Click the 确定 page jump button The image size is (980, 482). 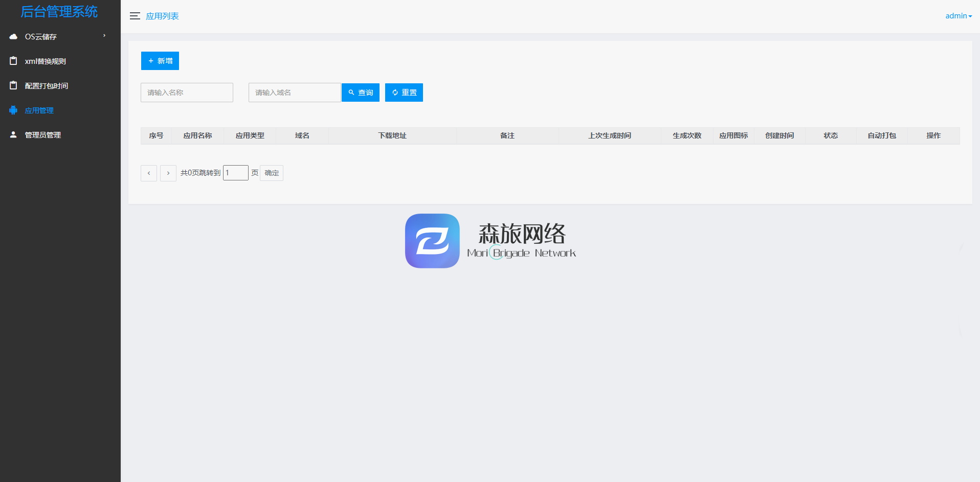click(x=272, y=173)
